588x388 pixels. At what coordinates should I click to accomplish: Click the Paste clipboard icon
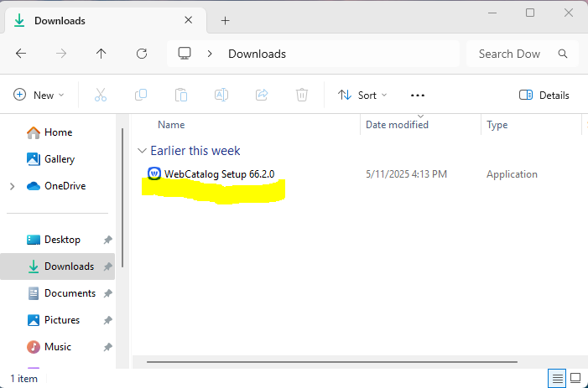coord(181,96)
